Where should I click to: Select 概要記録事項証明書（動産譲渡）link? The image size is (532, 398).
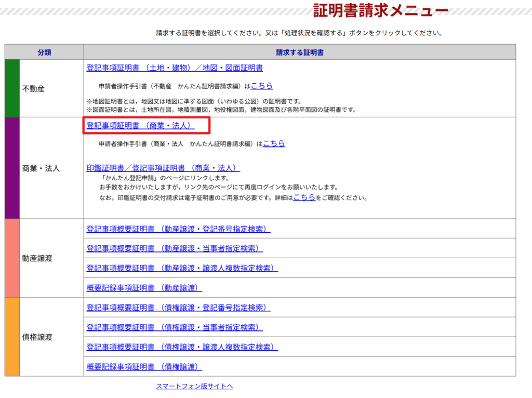[x=144, y=288]
